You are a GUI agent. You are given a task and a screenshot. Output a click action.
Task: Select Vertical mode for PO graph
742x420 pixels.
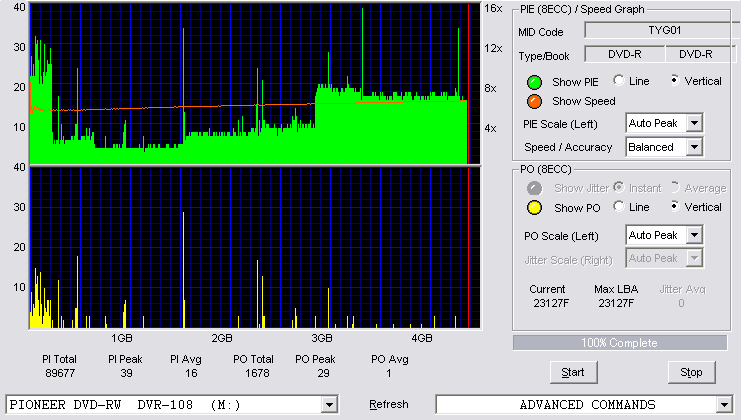coord(675,207)
